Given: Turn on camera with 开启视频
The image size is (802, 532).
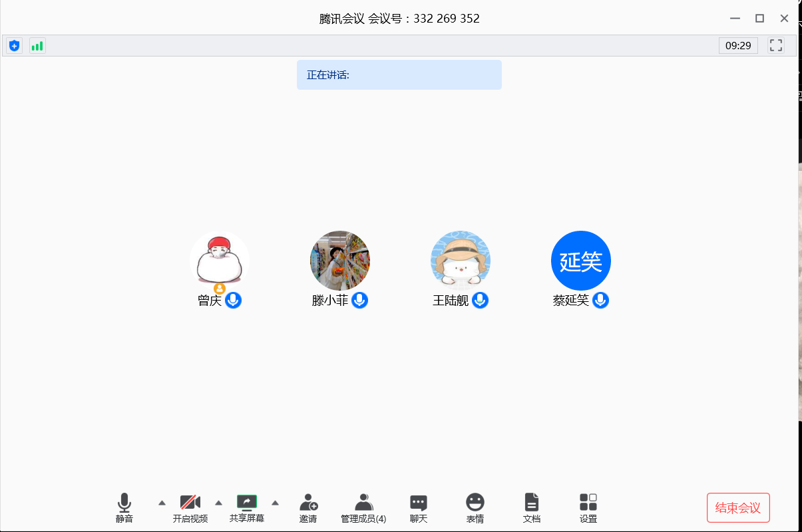Looking at the screenshot, I should pos(190,509).
